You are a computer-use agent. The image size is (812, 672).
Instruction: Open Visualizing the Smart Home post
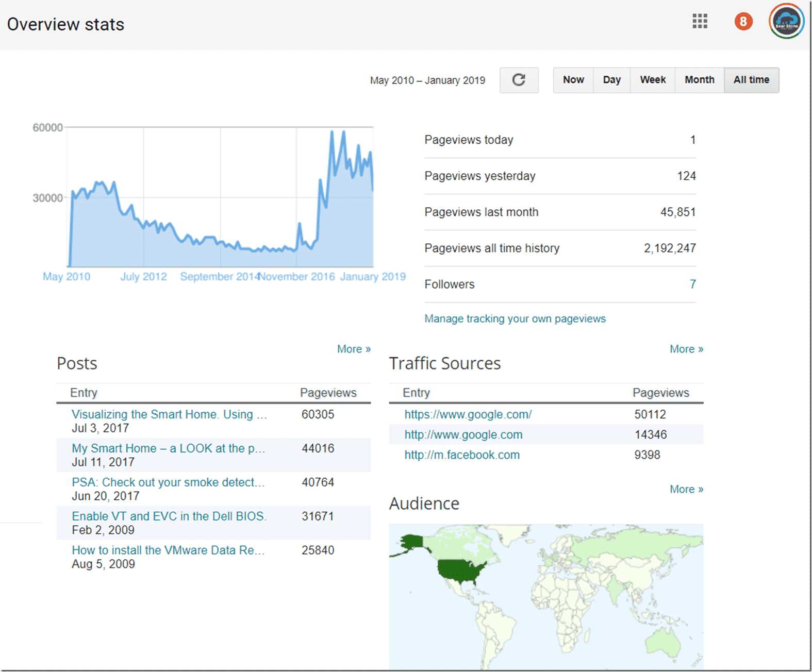click(x=169, y=414)
